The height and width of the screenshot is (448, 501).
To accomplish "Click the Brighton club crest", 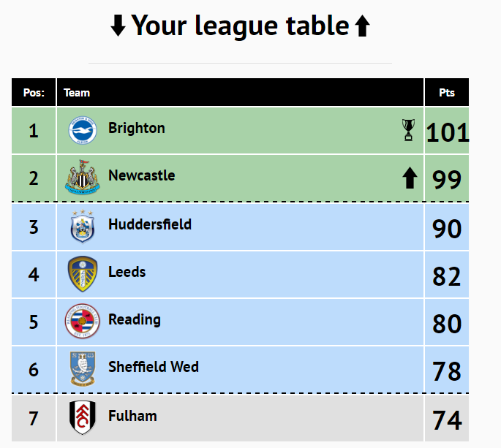I will (x=83, y=130).
